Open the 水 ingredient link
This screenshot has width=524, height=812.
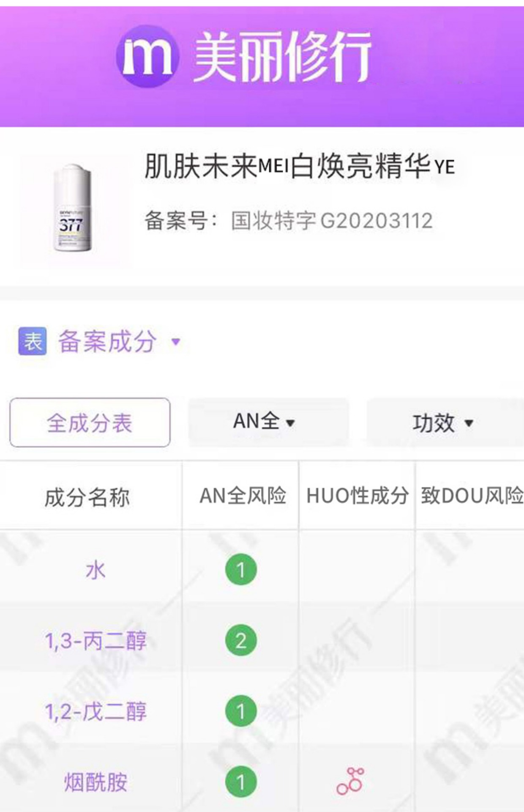pyautogui.click(x=96, y=571)
